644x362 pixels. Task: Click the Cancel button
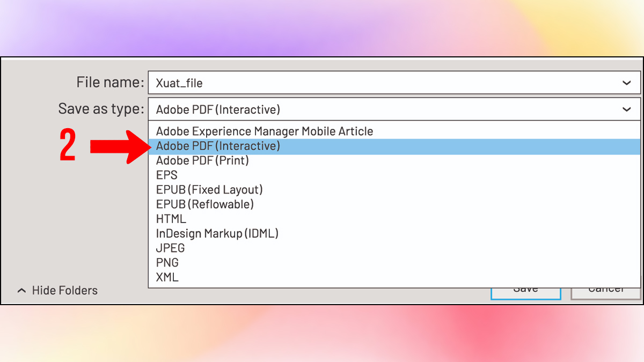tap(605, 293)
